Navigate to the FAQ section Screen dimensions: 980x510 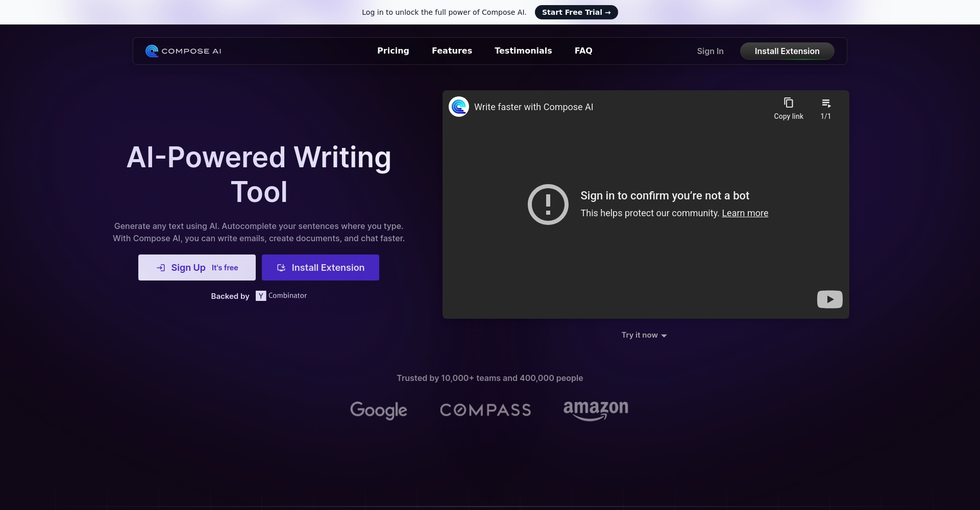pos(583,51)
